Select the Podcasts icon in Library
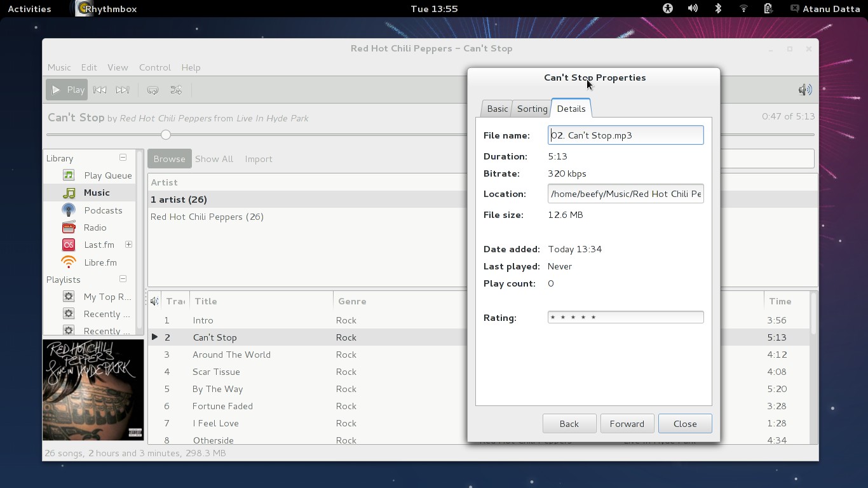Viewport: 868px width, 488px height. [x=69, y=210]
